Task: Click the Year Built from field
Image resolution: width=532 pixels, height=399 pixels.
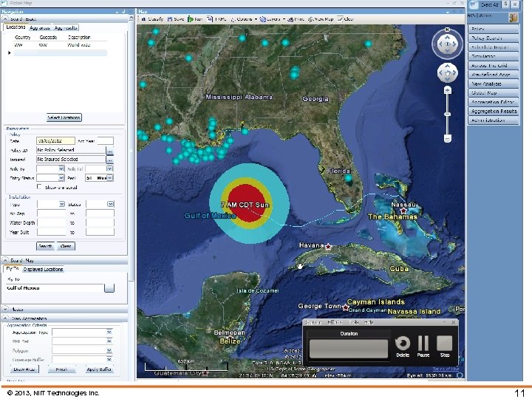Action: tap(52, 233)
